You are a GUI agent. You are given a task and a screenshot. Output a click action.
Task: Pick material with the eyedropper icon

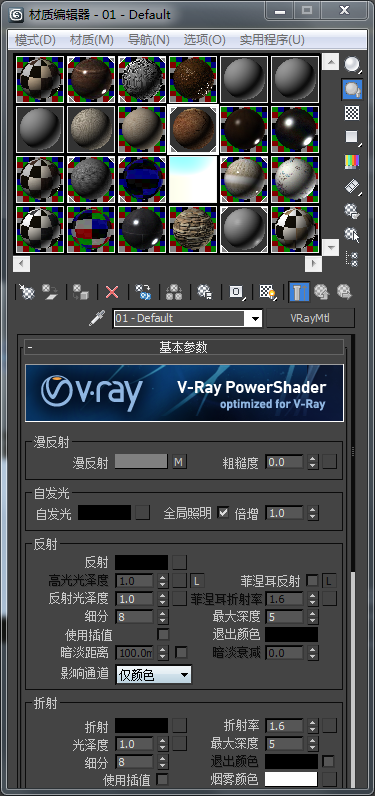pos(96,318)
